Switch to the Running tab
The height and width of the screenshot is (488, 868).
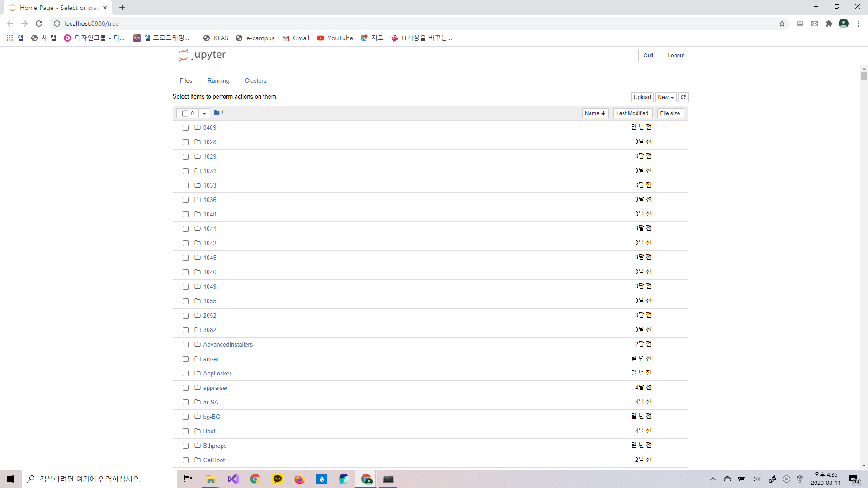(218, 80)
